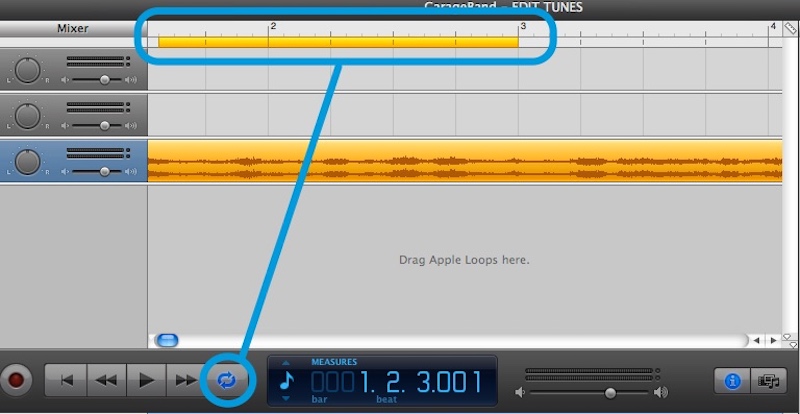Click the first track's level meter
Viewport: 800px width, 414px height.
click(98, 61)
